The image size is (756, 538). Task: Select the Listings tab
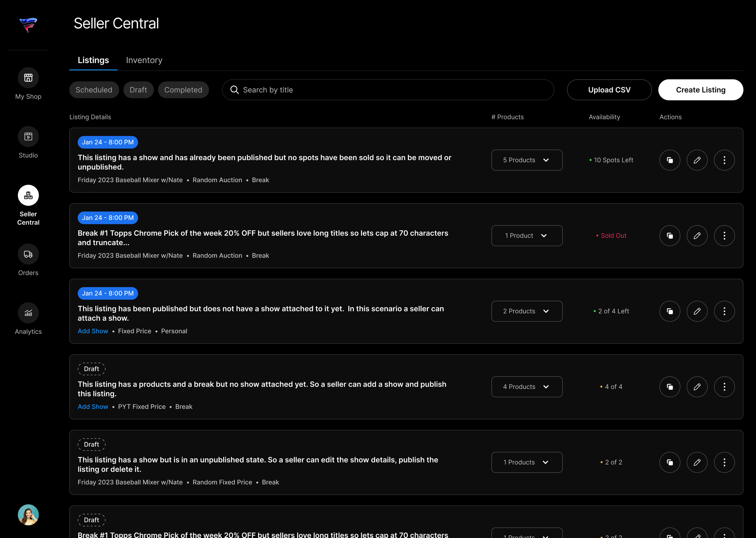click(93, 60)
